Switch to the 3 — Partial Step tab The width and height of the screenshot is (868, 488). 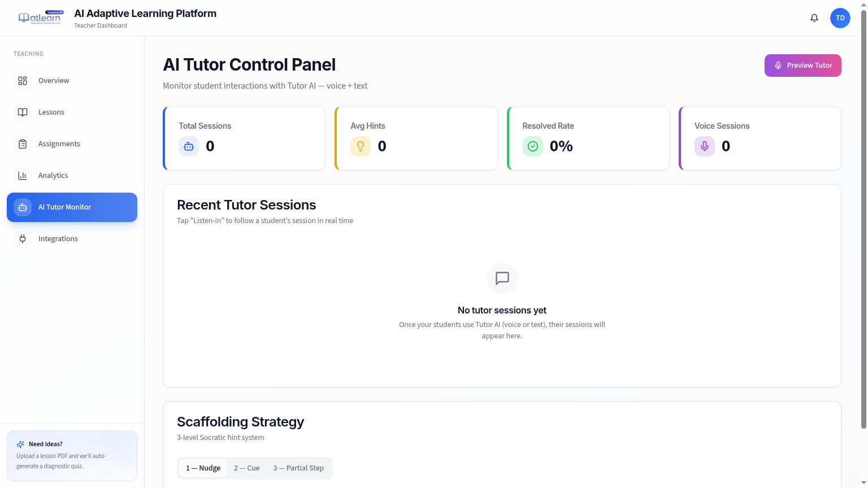298,468
